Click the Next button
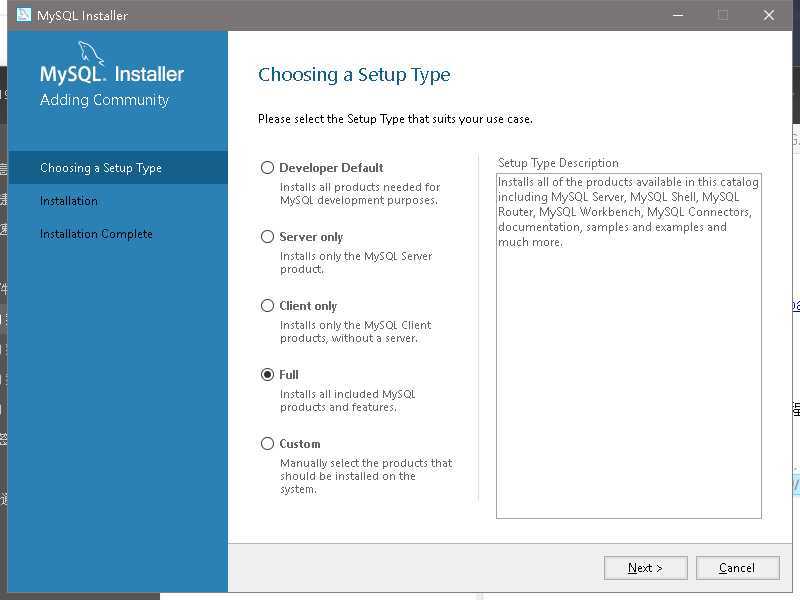The image size is (800, 600). point(645,568)
